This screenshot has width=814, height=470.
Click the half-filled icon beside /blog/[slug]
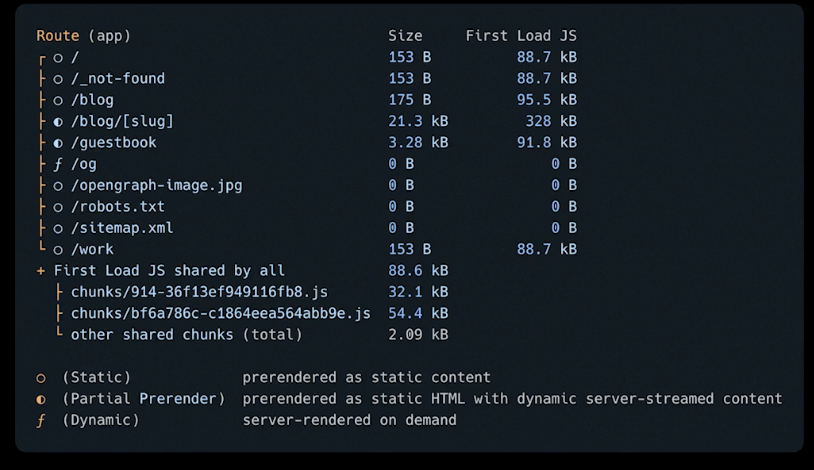click(x=58, y=122)
